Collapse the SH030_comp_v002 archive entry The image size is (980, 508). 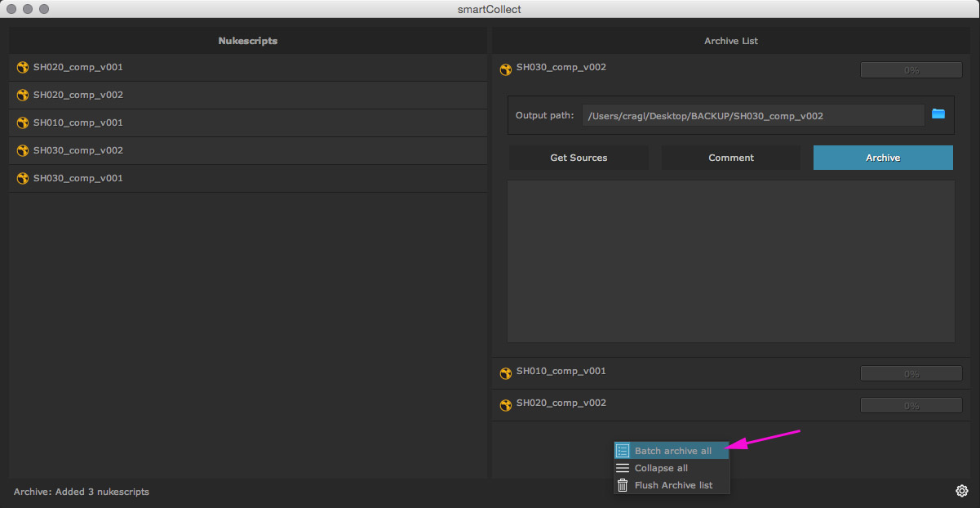coord(561,68)
